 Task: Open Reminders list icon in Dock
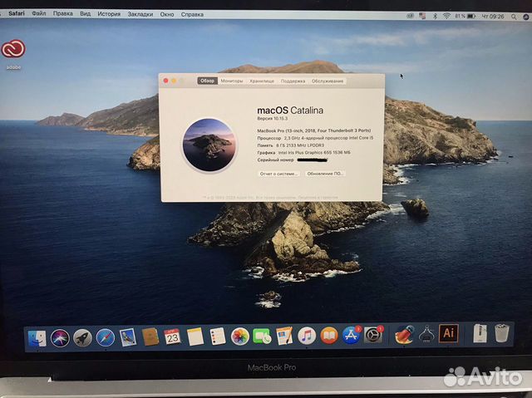pos(218,337)
